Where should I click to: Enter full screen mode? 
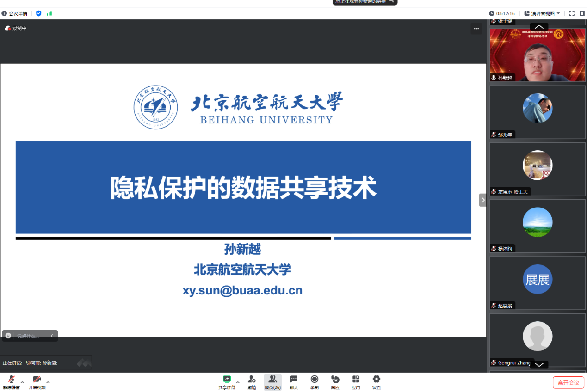tap(571, 13)
